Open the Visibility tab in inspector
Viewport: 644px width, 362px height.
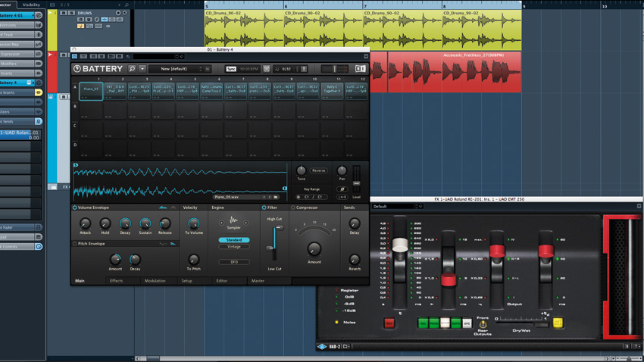(32, 5)
